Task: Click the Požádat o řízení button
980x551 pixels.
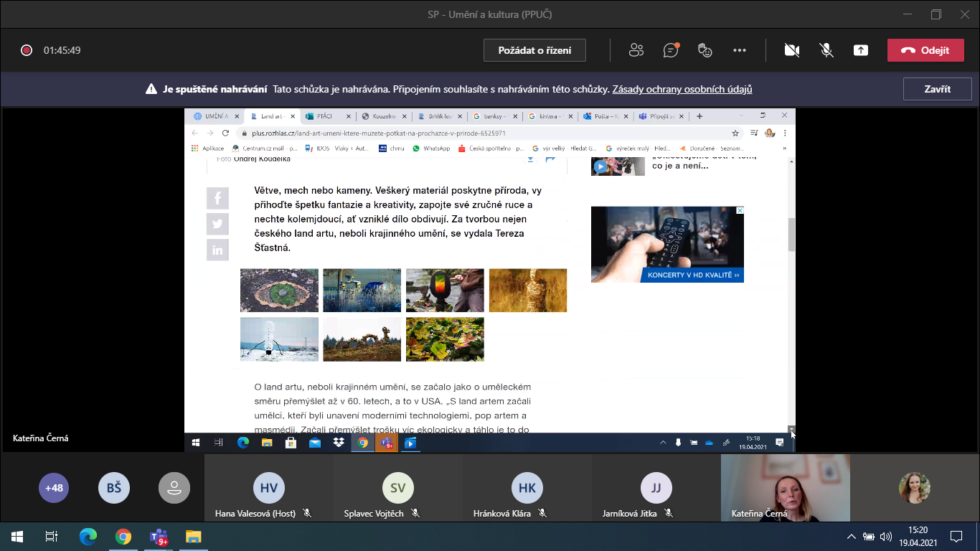Action: (534, 50)
